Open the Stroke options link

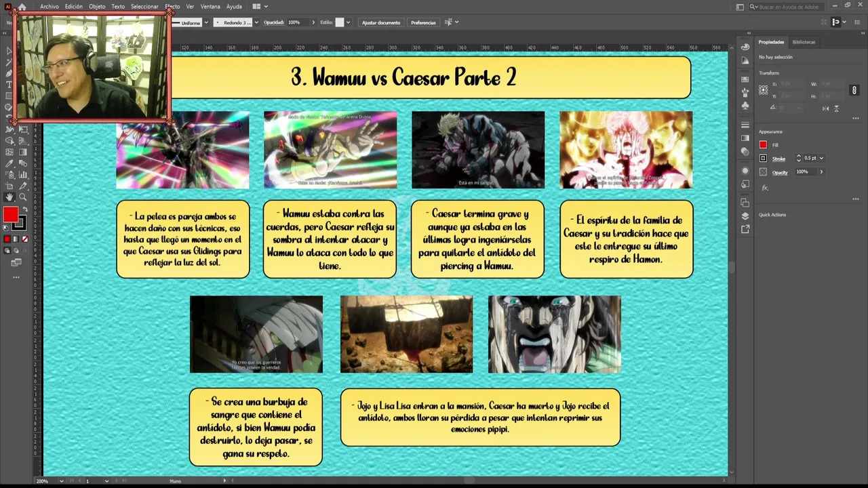coord(778,159)
